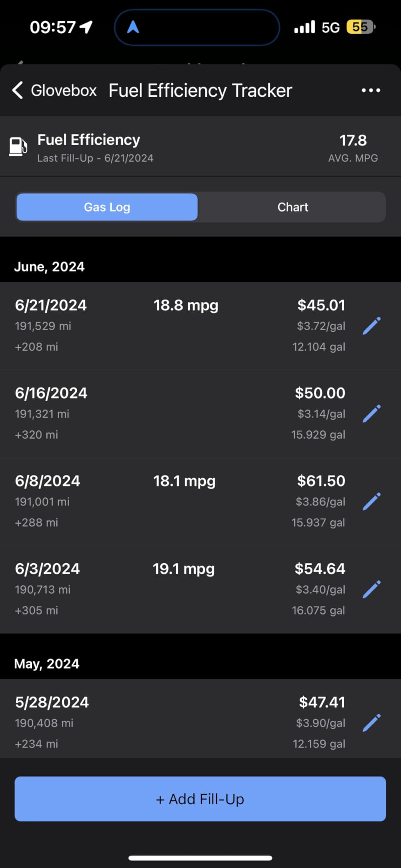Tap the June, 2024 section header
This screenshot has height=868, width=401.
click(x=49, y=267)
